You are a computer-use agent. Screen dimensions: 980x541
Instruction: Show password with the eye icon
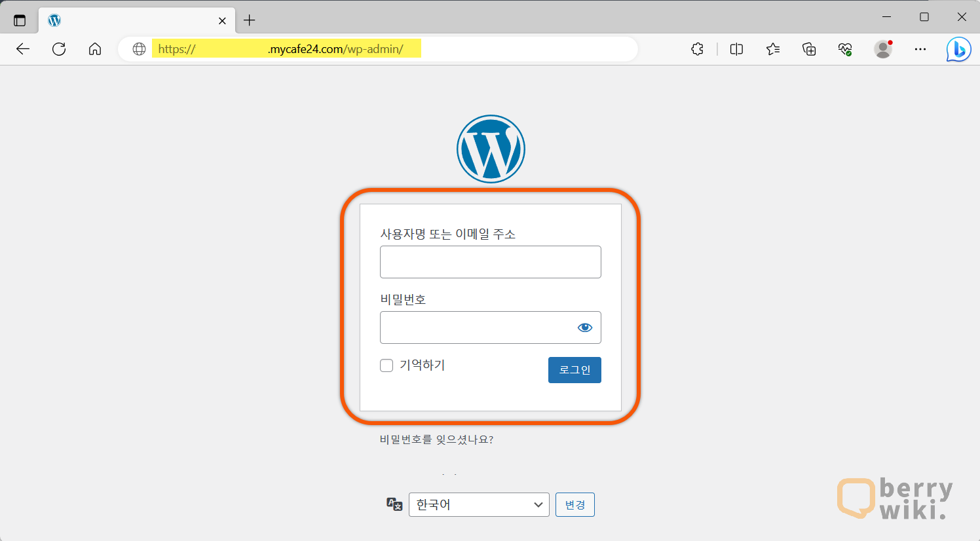(585, 327)
